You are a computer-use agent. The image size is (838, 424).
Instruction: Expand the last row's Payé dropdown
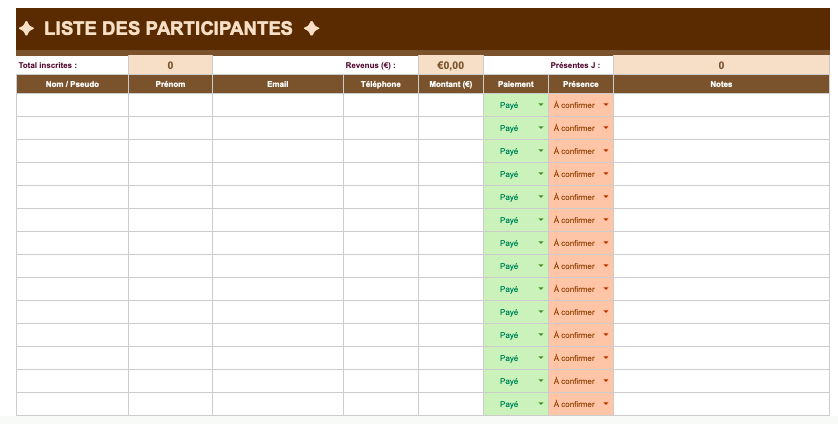[x=541, y=405]
